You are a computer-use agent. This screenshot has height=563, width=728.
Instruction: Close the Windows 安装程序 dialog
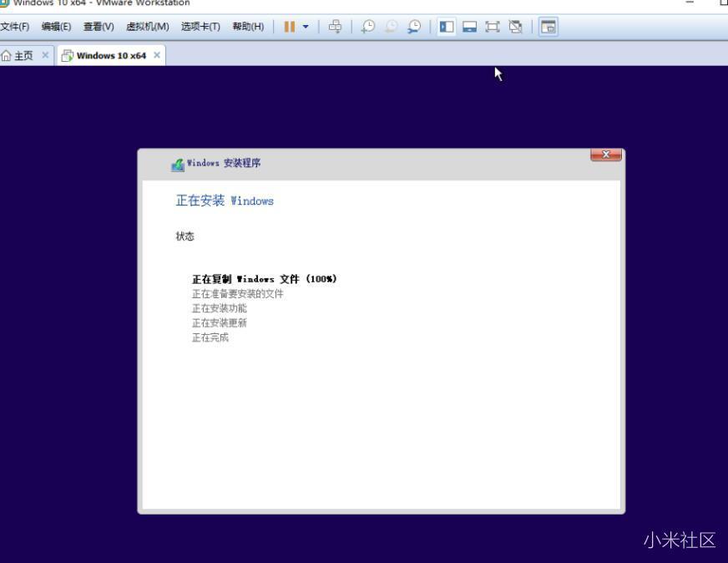click(606, 155)
